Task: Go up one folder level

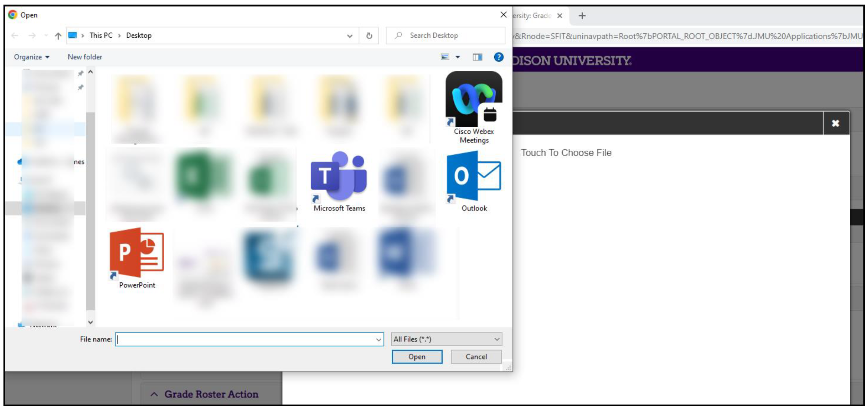Action: pyautogui.click(x=58, y=36)
